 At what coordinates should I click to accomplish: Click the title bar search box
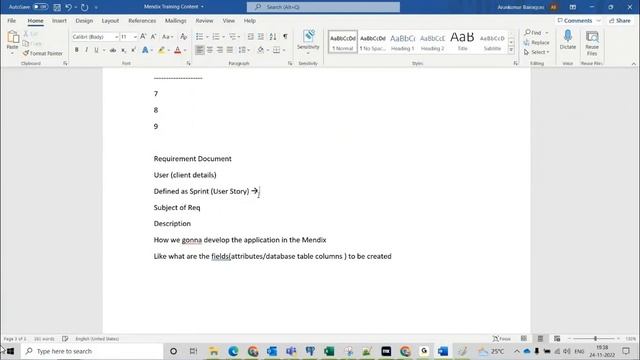[x=323, y=7]
